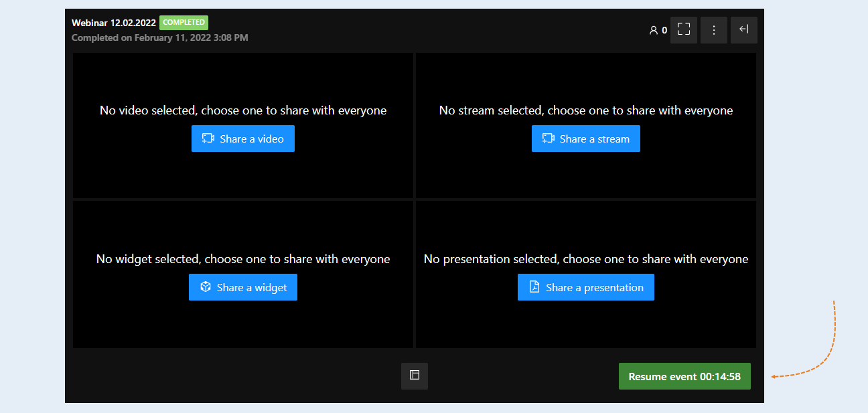Collapse the side panel arrow icon
The height and width of the screenshot is (413, 868).
744,30
